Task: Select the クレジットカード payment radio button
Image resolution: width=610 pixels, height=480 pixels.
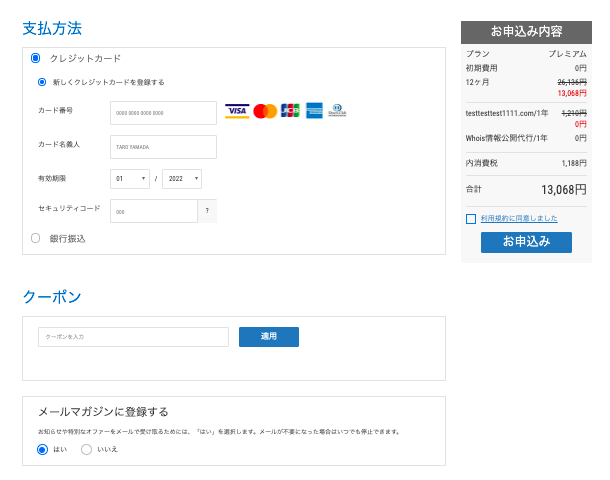Action: click(36, 59)
